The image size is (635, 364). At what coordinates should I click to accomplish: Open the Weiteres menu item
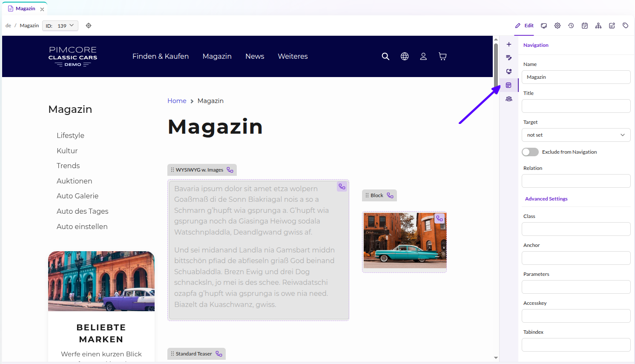coord(293,56)
